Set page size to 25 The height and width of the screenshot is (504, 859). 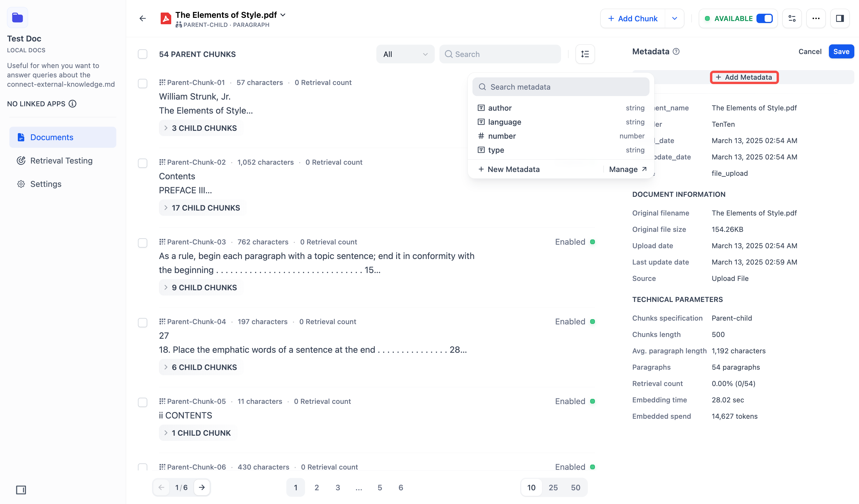[553, 488]
